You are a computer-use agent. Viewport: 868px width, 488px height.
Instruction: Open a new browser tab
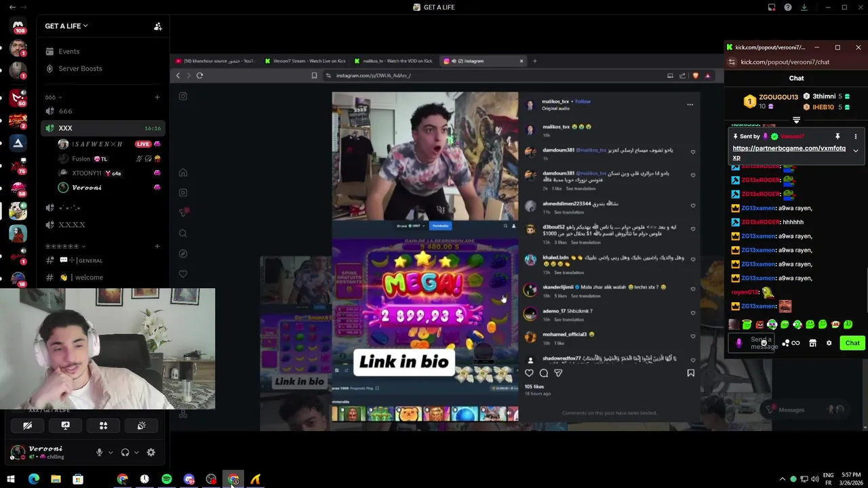click(x=534, y=61)
